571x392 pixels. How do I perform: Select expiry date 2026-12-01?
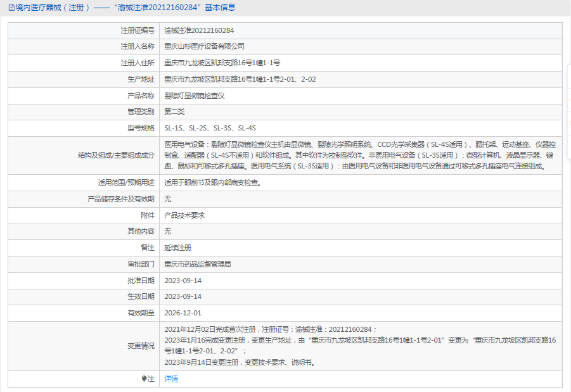[183, 313]
